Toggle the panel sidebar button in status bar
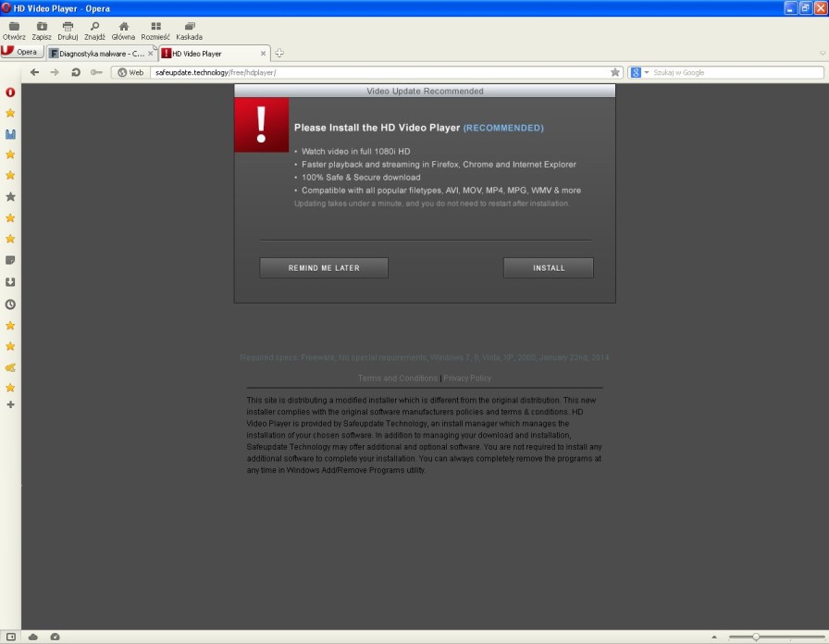Image resolution: width=829 pixels, height=644 pixels. [x=10, y=637]
